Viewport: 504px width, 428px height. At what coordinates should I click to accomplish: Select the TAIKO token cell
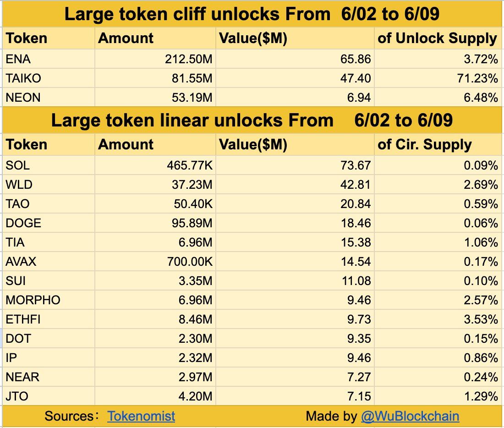click(x=49, y=78)
